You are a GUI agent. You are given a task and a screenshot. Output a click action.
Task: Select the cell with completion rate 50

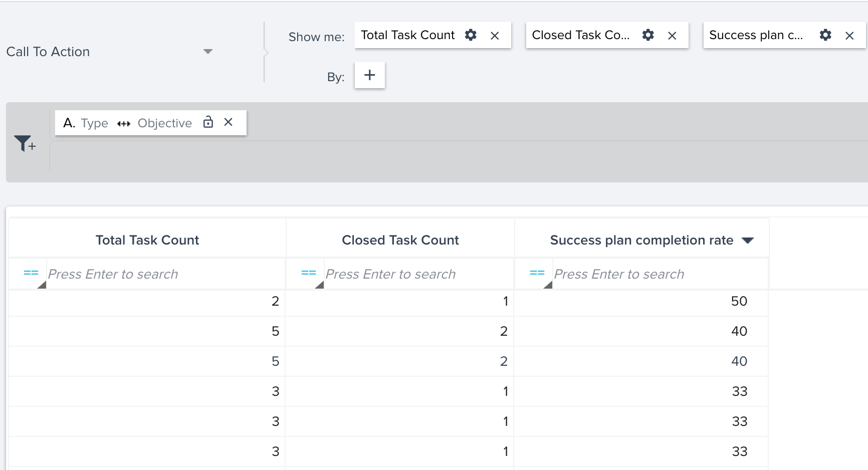pos(641,301)
